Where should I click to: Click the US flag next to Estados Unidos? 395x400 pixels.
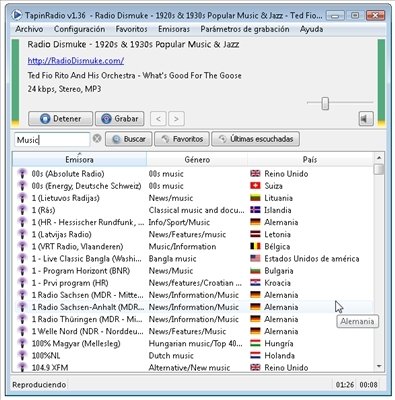pyautogui.click(x=255, y=259)
